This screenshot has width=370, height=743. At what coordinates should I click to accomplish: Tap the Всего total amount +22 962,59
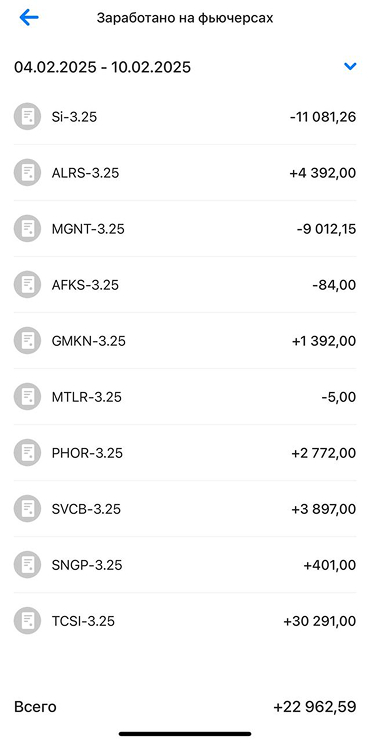[315, 707]
